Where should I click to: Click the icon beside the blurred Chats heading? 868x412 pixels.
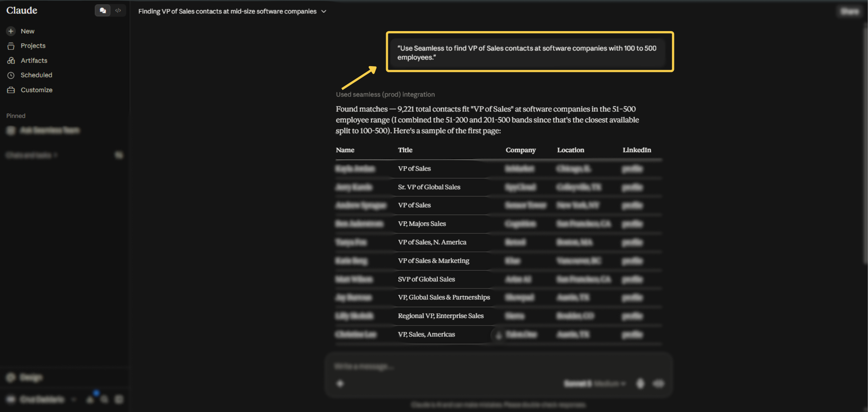(119, 155)
